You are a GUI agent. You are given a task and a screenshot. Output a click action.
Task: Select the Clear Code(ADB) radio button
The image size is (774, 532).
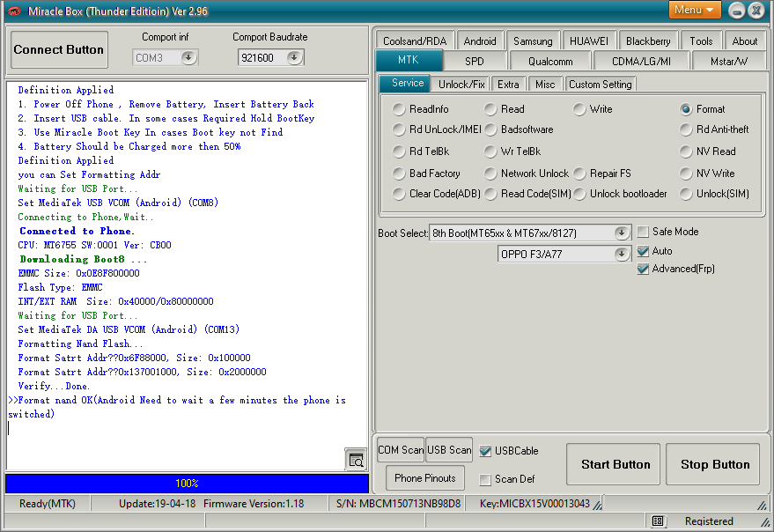coord(399,194)
